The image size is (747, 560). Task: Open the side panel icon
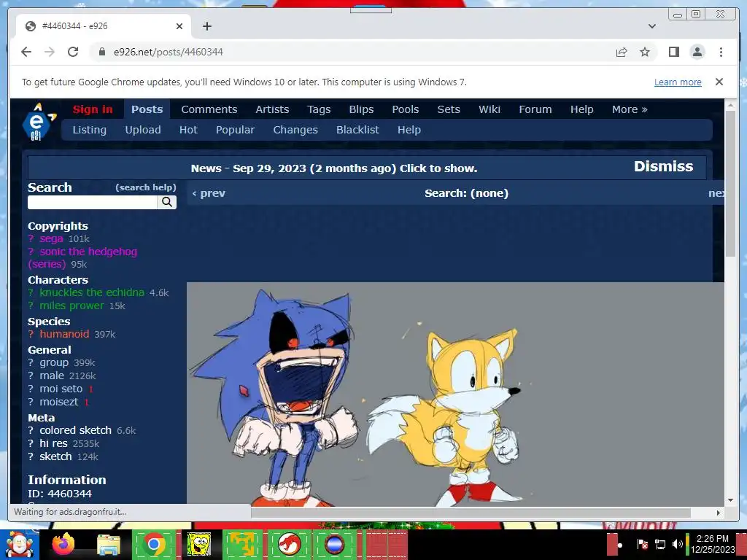(x=673, y=52)
